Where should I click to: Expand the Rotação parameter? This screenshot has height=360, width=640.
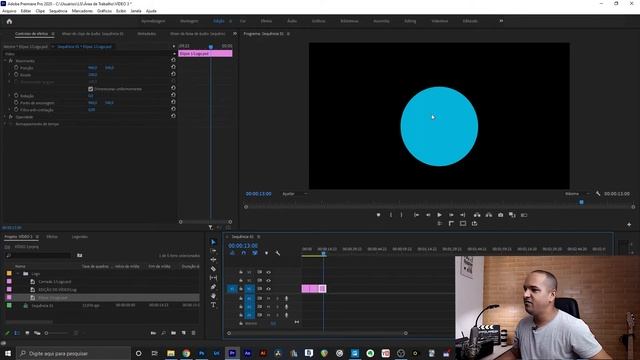pos(9,96)
